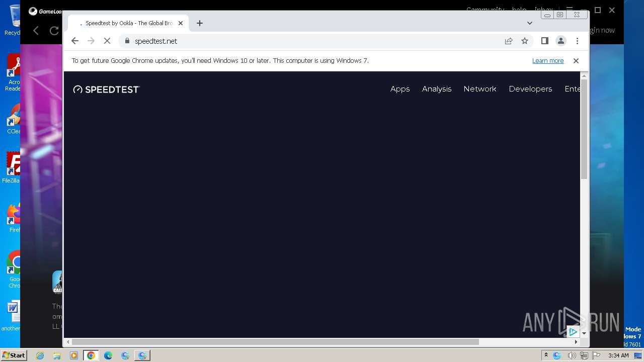
Task: Click the SPEEDTEST logo
Action: [x=106, y=89]
